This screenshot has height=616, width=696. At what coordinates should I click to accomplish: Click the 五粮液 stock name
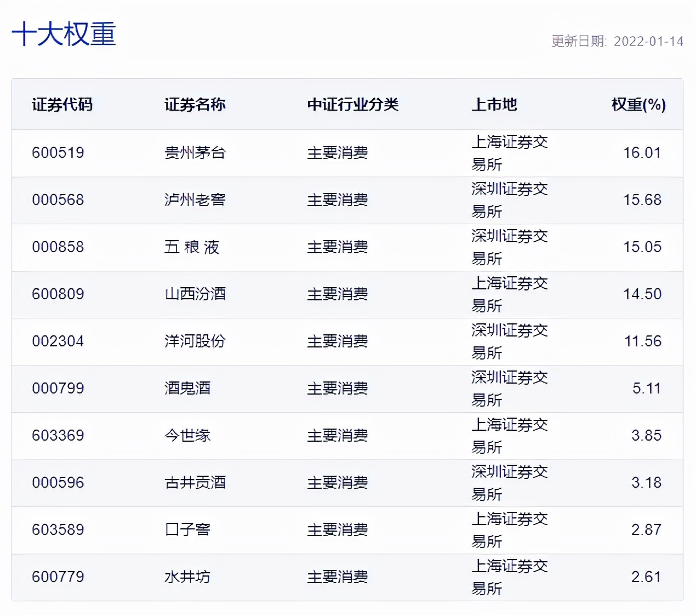[193, 248]
